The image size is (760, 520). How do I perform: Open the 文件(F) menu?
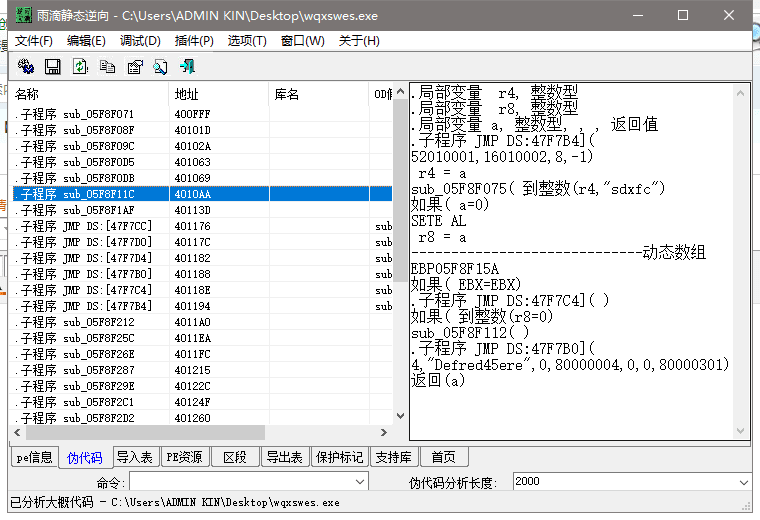tap(33, 41)
